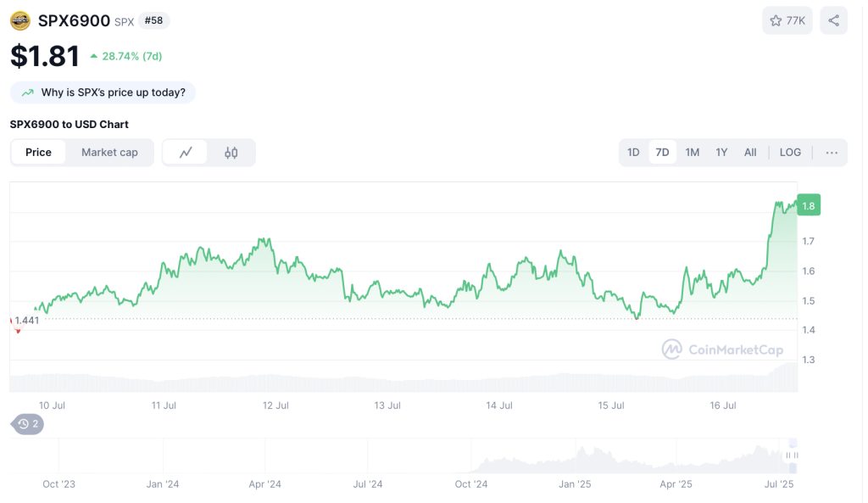Click the 1.3 price axis label

808,360
